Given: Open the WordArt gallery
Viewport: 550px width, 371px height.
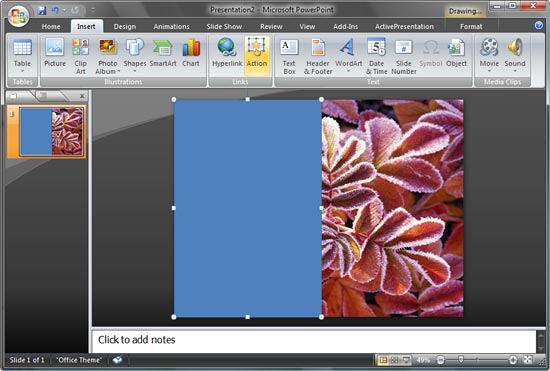Looking at the screenshot, I should [x=348, y=56].
